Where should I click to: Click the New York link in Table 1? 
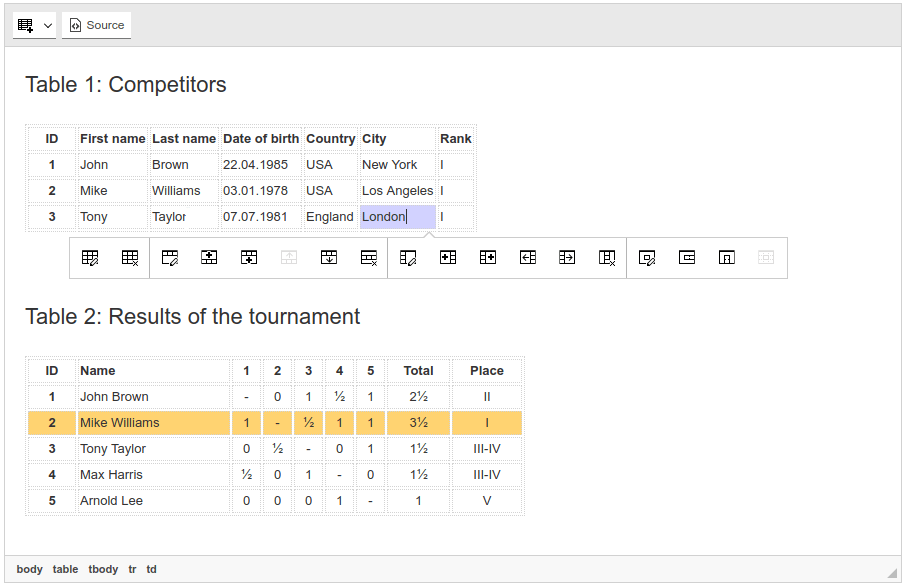coord(390,164)
